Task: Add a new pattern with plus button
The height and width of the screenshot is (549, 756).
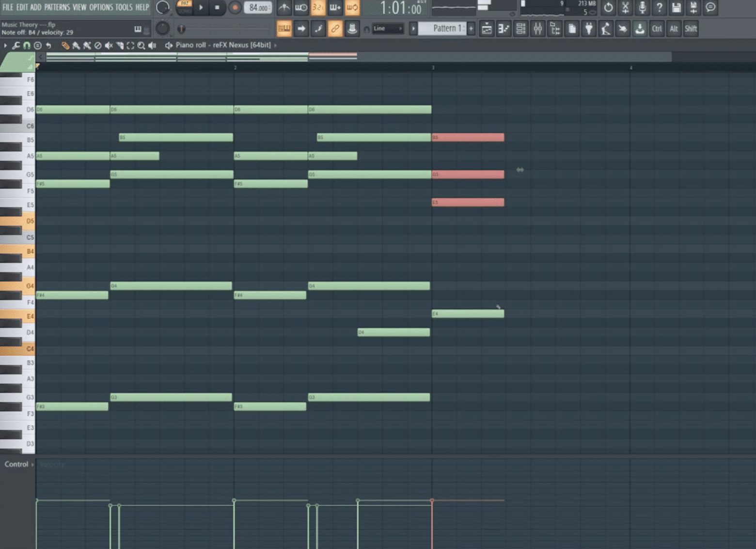Action: coord(471,29)
